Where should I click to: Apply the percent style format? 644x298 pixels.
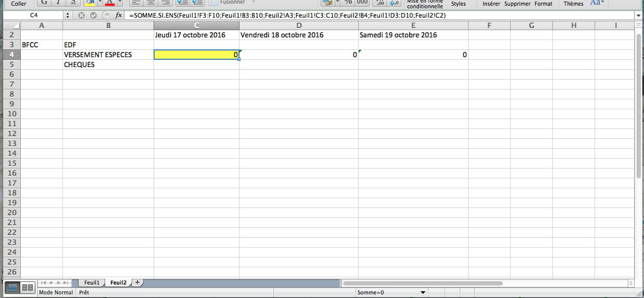point(348,3)
